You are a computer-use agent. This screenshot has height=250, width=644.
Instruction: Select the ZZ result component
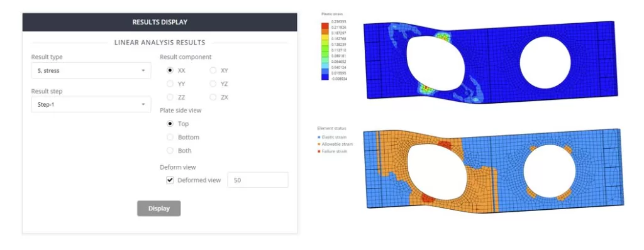coord(170,97)
